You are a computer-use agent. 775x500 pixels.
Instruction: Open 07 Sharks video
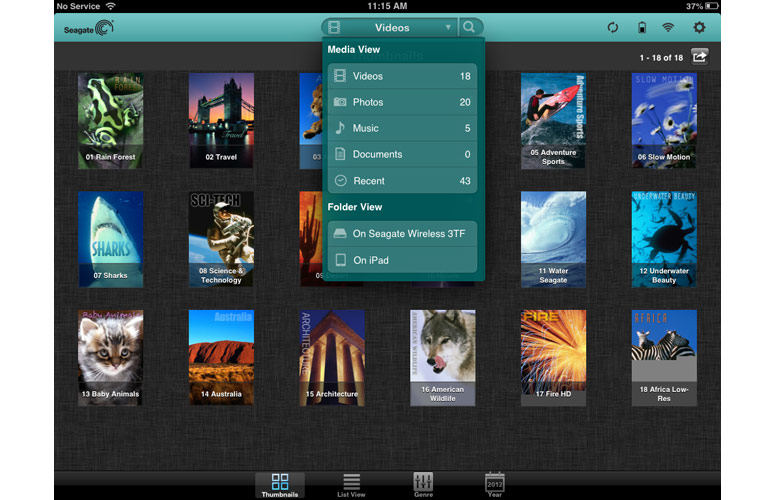click(x=111, y=239)
